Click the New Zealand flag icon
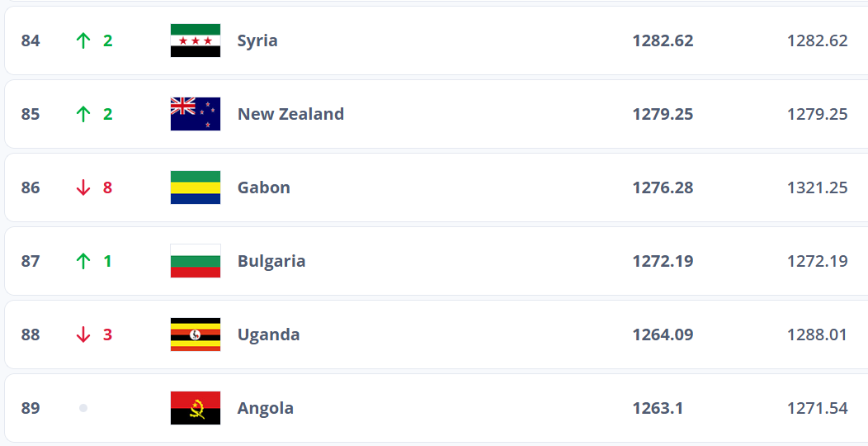 (196, 114)
